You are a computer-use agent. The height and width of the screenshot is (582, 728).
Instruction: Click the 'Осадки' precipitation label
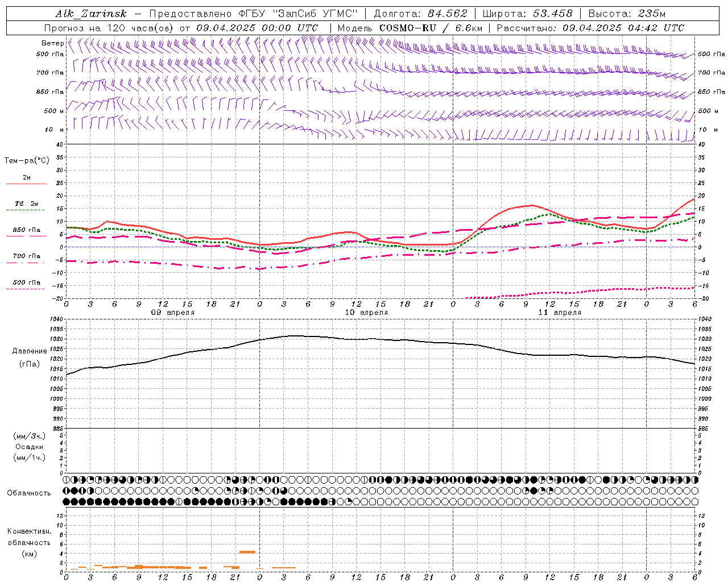point(30,447)
